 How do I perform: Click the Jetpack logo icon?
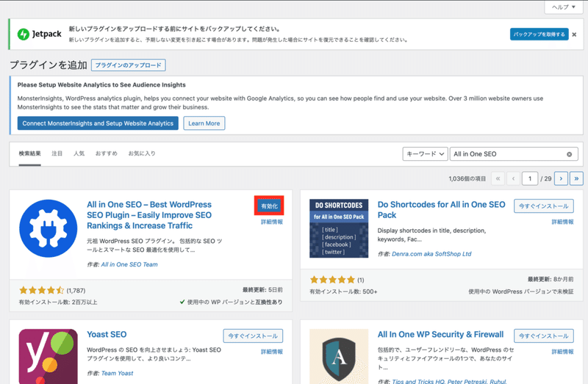24,34
